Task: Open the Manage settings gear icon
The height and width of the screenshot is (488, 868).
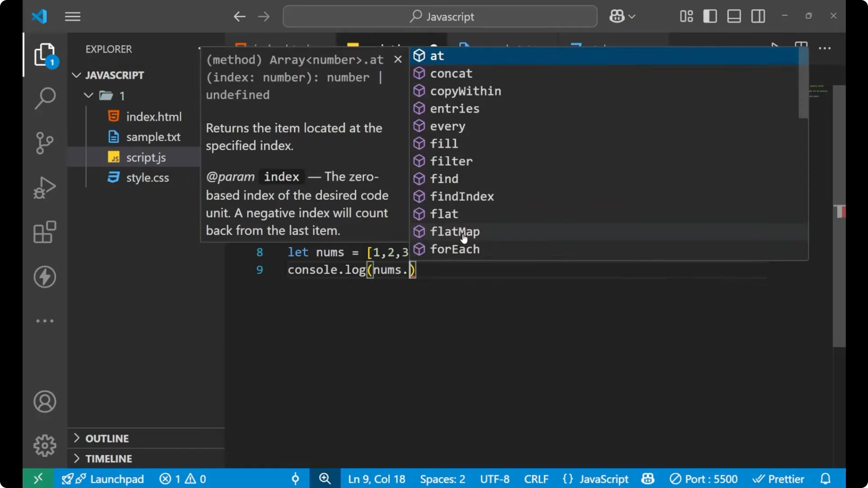Action: click(44, 445)
